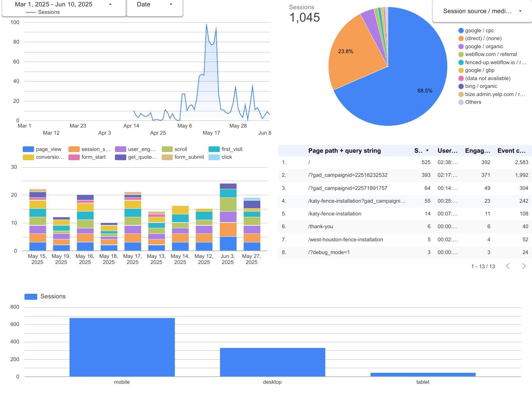Toggle the click event legend entry

215,157
